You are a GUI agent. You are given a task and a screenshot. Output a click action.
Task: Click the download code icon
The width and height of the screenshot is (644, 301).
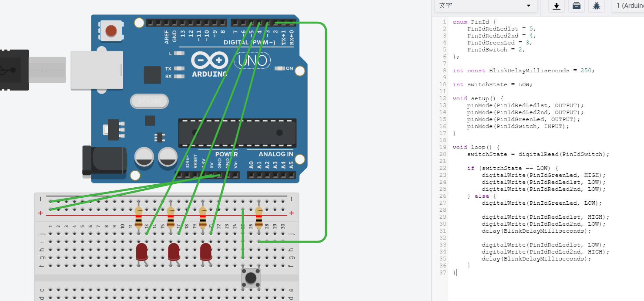(556, 6)
